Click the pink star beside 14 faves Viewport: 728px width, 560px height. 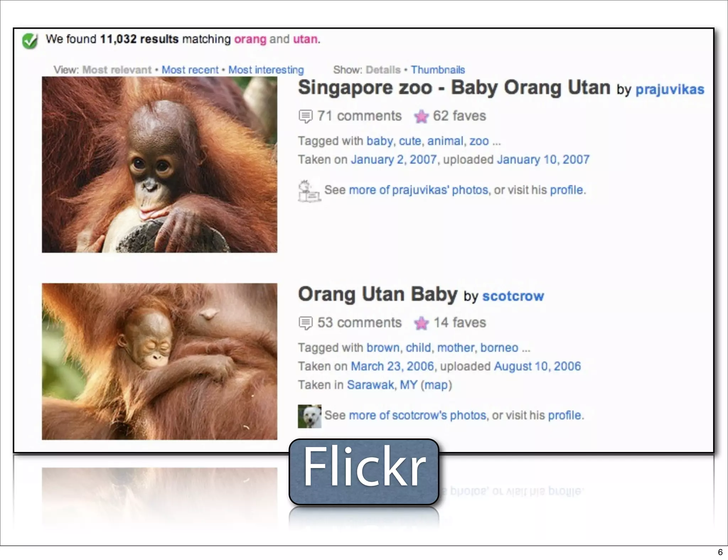tap(421, 323)
